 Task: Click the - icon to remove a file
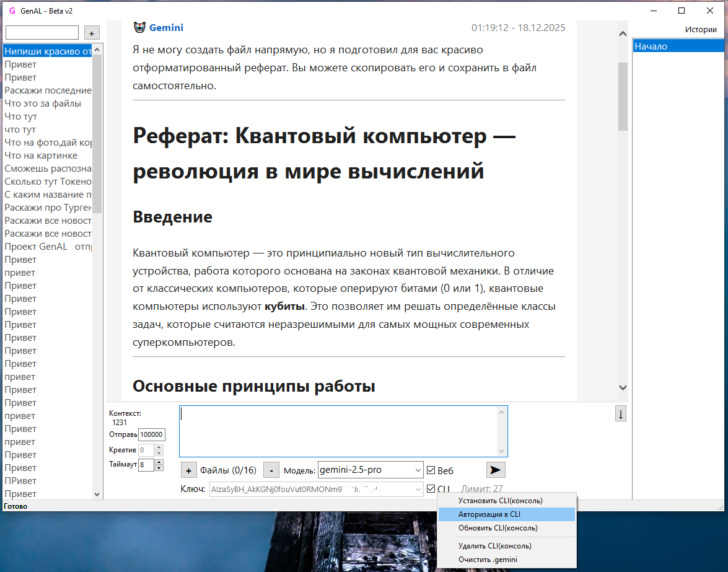[x=271, y=470]
